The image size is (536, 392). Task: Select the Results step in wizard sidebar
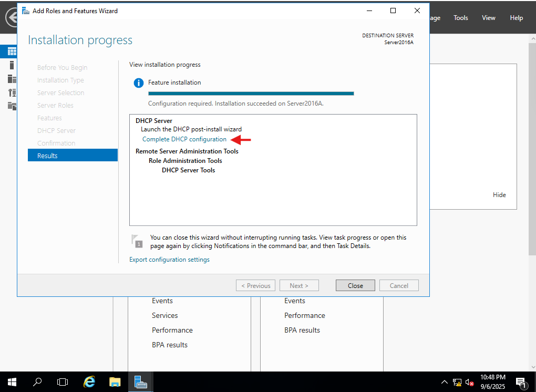pos(73,156)
